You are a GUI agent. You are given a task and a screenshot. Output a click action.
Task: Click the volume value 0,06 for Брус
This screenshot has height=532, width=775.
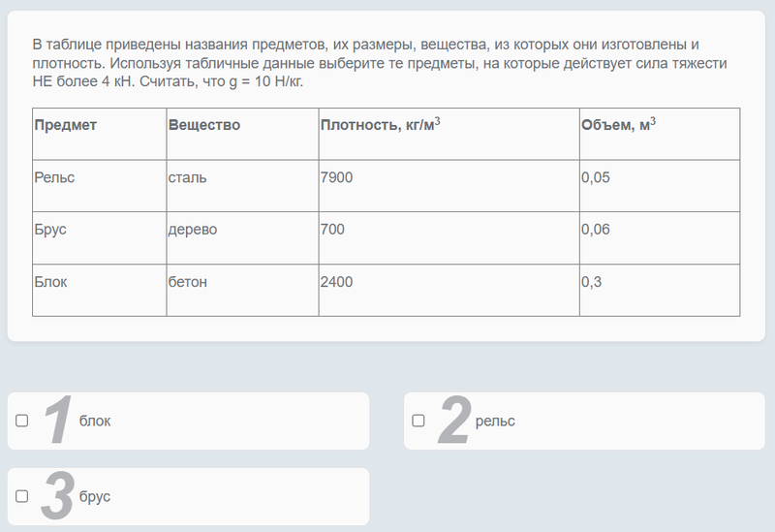596,231
